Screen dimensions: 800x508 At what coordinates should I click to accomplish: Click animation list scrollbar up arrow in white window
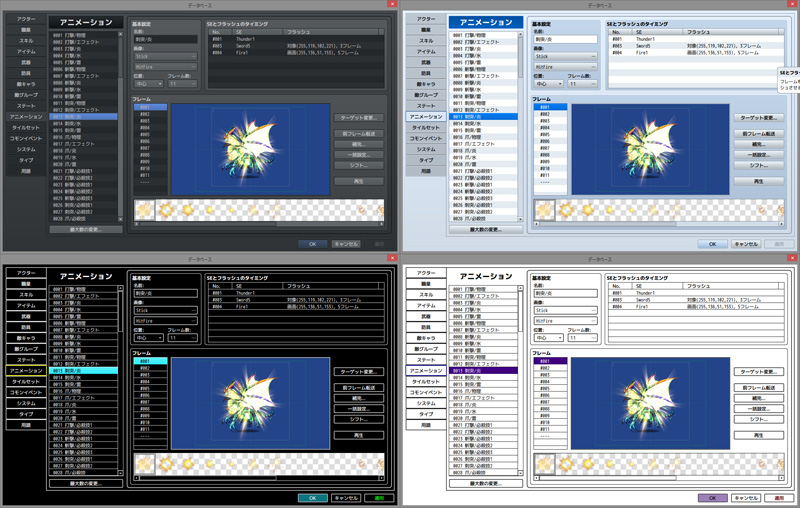click(520, 288)
